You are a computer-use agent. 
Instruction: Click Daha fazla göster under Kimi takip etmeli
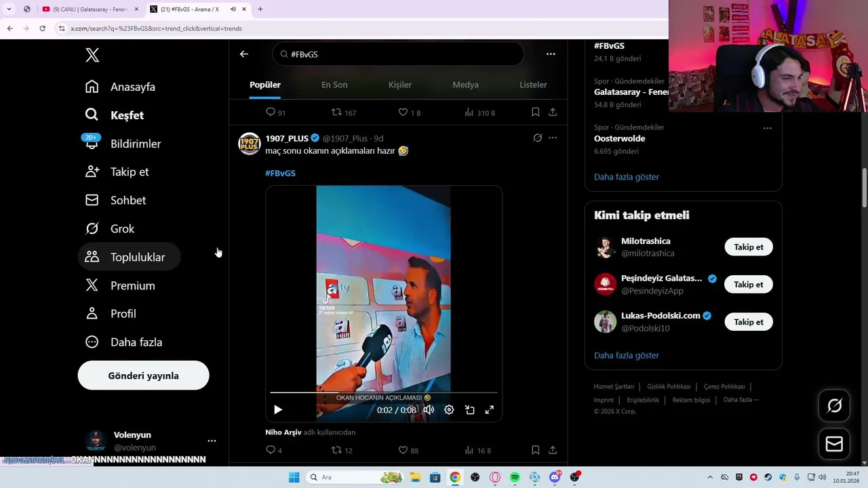coord(627,355)
